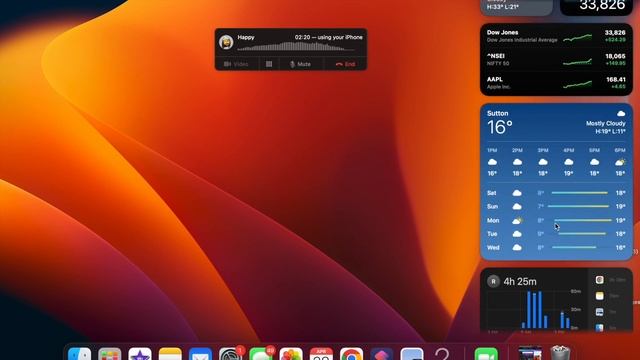Click the 4h 25m Screen Time total

point(520,282)
